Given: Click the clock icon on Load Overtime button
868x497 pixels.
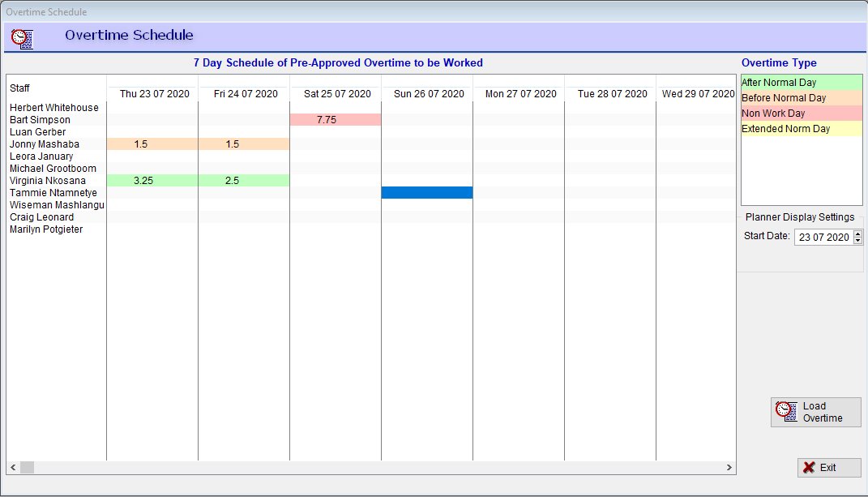Looking at the screenshot, I should click(x=785, y=410).
